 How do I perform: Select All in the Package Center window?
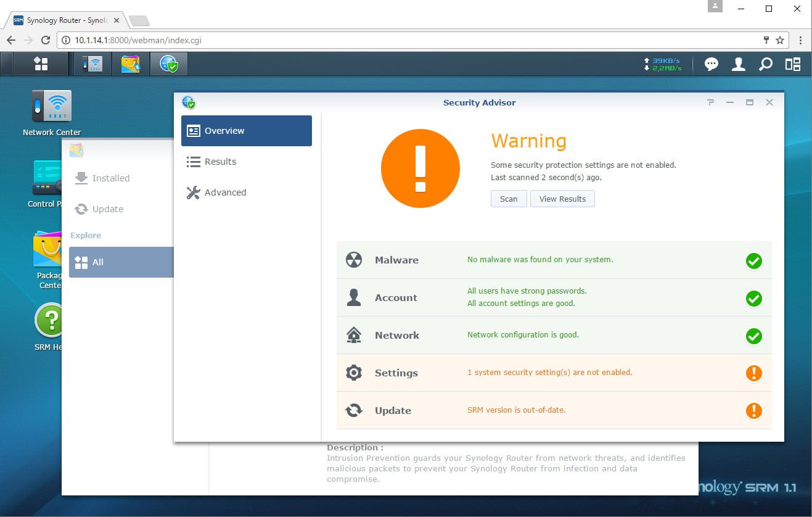[x=121, y=262]
